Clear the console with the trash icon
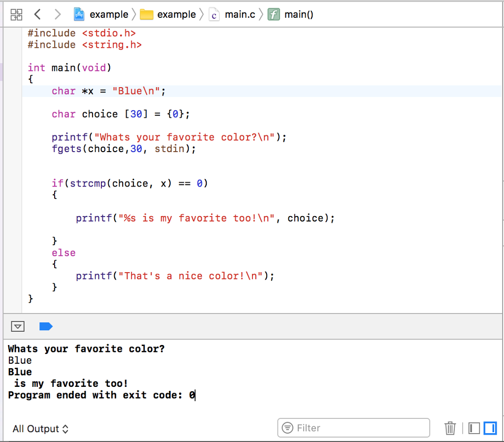Image resolution: width=504 pixels, height=442 pixels. click(450, 428)
